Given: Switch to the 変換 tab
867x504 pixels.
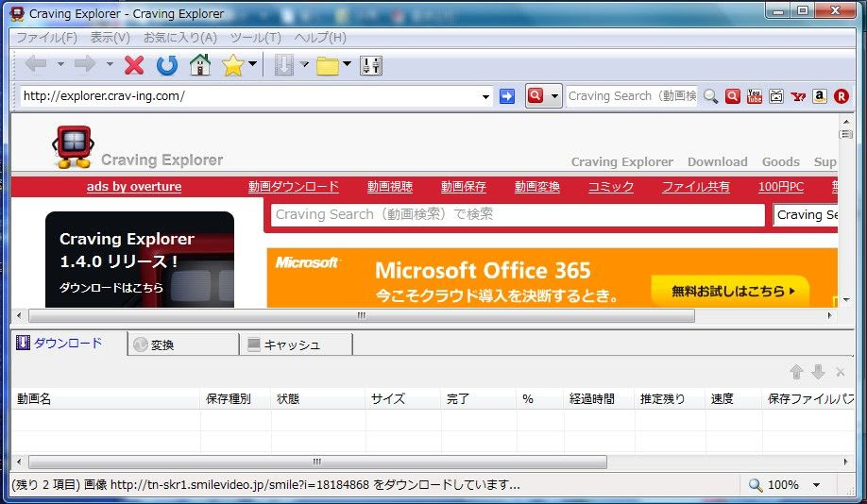Looking at the screenshot, I should (183, 344).
